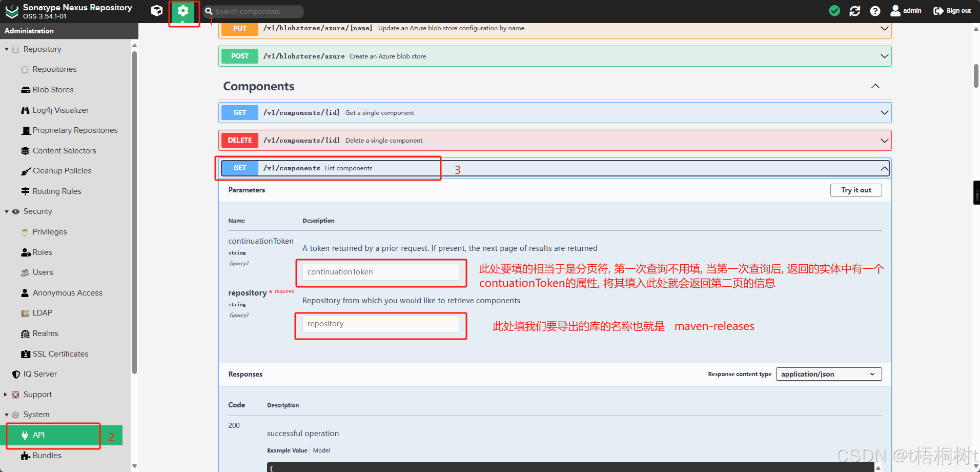Viewport: 980px width, 472px height.
Task: Click the Sign out icon
Action: (938, 11)
